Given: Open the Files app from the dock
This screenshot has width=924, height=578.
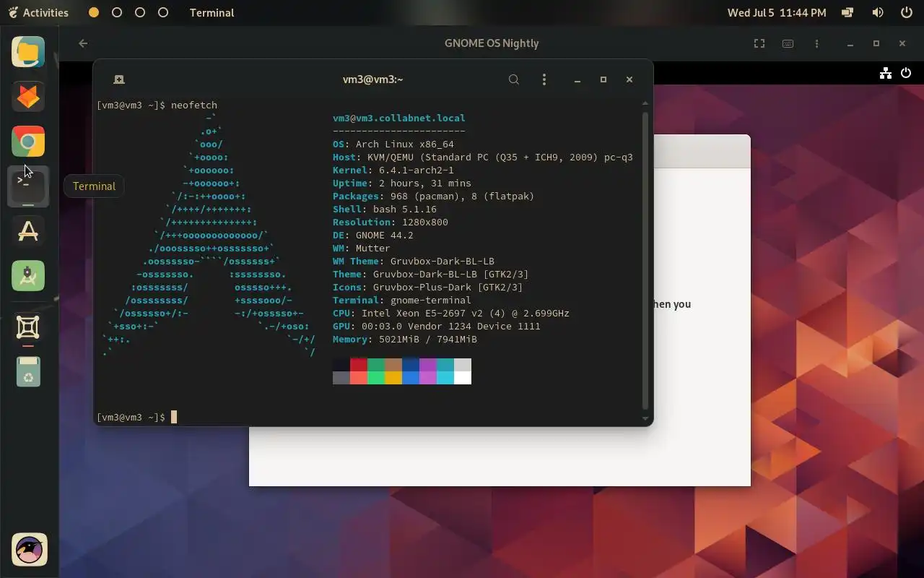Looking at the screenshot, I should (28, 53).
